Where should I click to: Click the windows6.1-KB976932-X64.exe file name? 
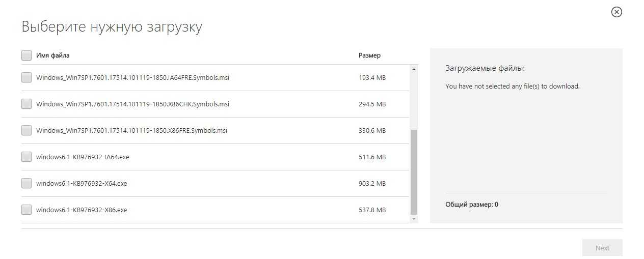(82, 183)
